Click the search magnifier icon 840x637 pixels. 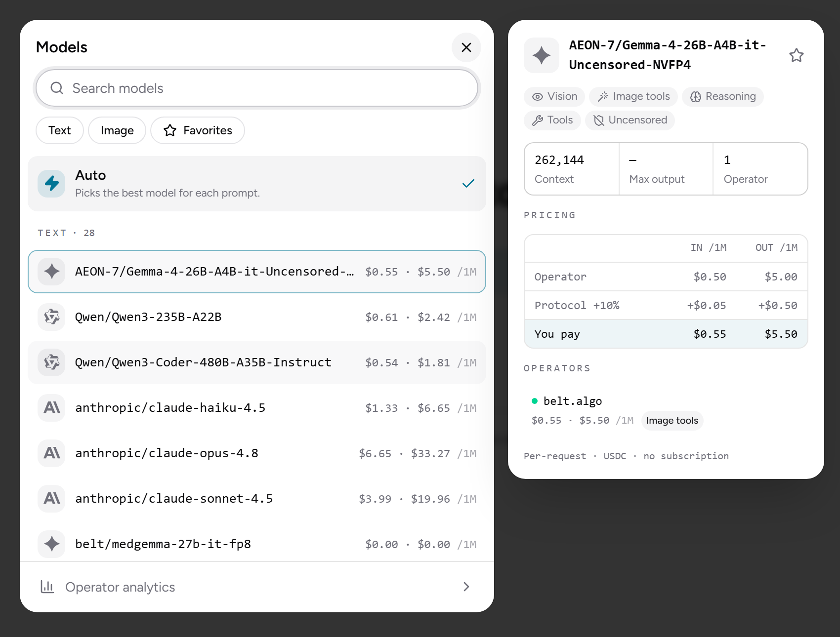(x=57, y=88)
